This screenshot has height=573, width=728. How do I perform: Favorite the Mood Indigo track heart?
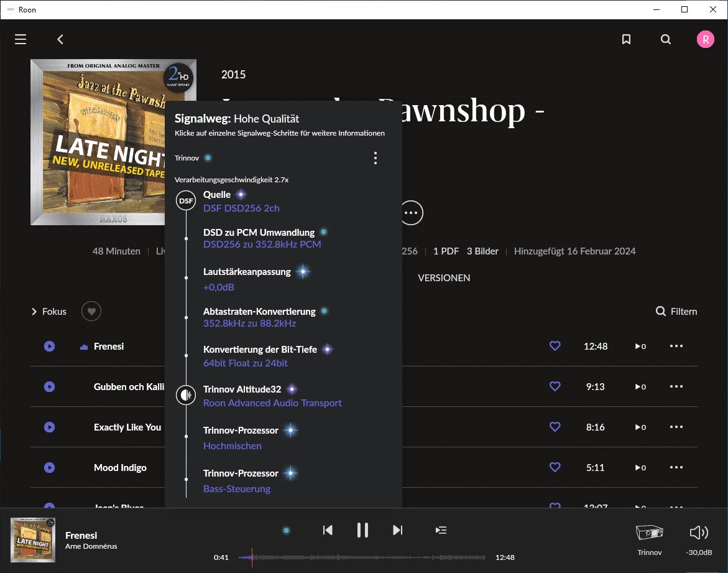coord(555,467)
